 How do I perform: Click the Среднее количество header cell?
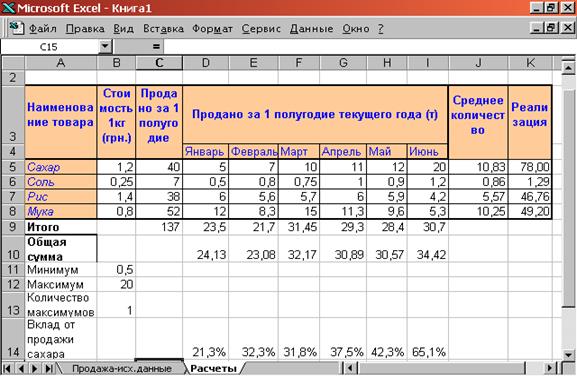point(478,122)
